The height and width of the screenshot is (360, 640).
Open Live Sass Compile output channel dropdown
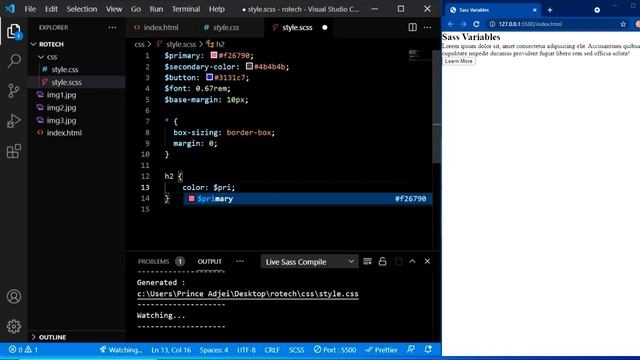coord(309,262)
